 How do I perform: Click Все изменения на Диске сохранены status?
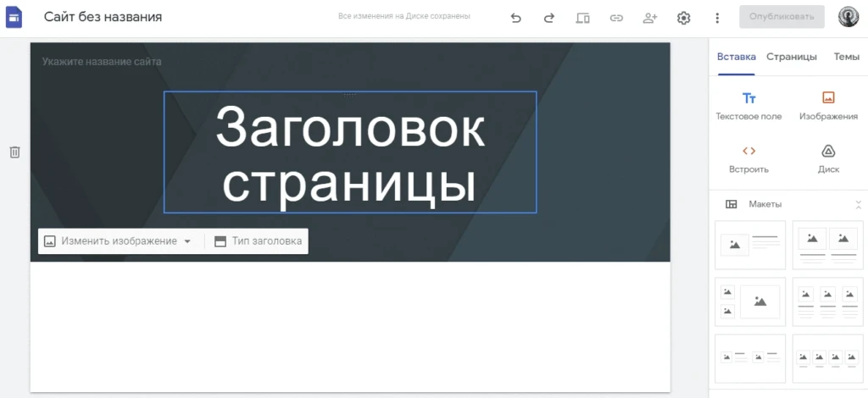coord(404,17)
